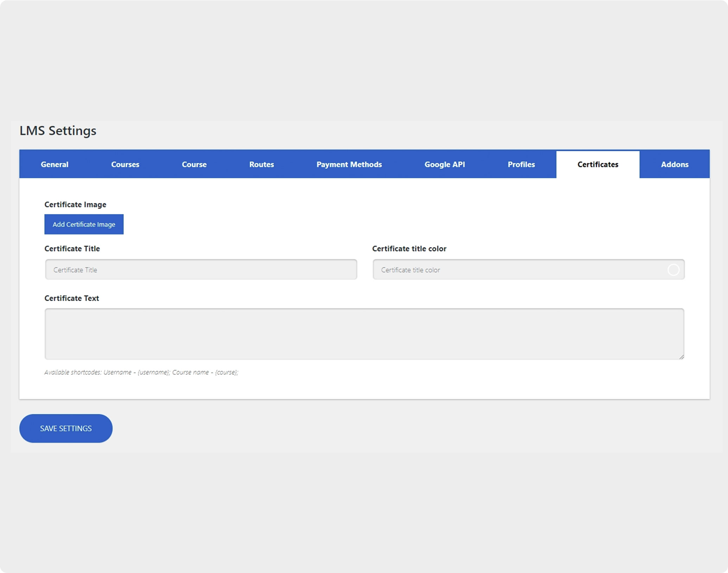Screen dimensions: 728x573
Task: Switch to the Courses tab
Action: [125, 164]
